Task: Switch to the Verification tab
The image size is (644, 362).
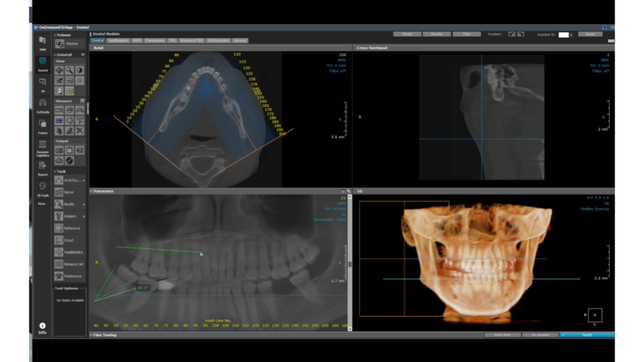Action: click(x=118, y=41)
